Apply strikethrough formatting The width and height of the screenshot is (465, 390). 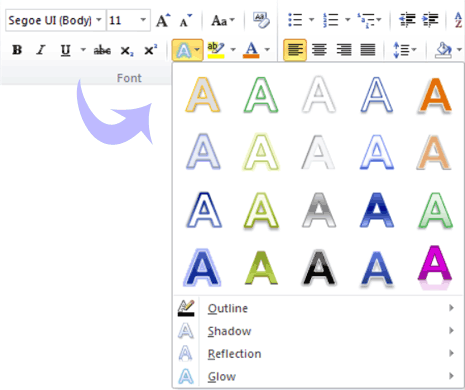tap(102, 50)
